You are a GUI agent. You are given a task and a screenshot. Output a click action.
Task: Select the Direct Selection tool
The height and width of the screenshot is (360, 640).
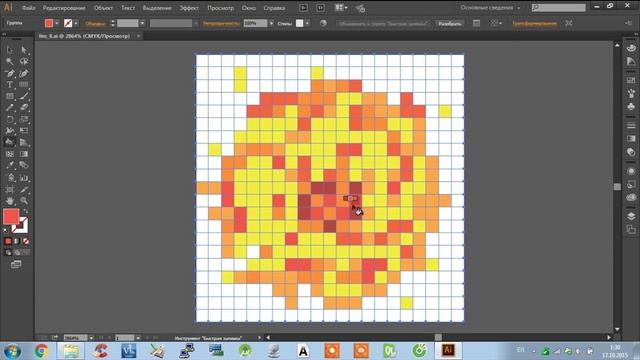click(24, 50)
